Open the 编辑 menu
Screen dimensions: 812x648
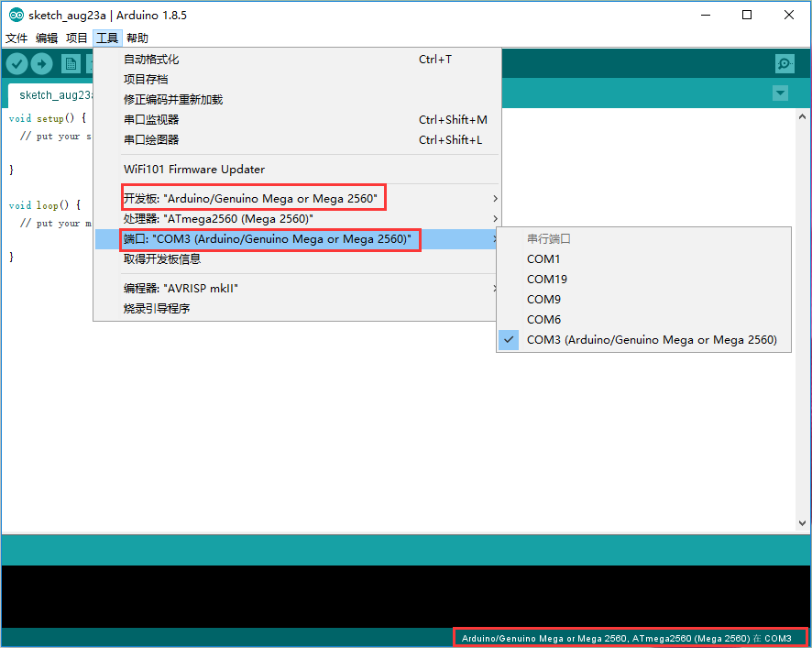47,38
